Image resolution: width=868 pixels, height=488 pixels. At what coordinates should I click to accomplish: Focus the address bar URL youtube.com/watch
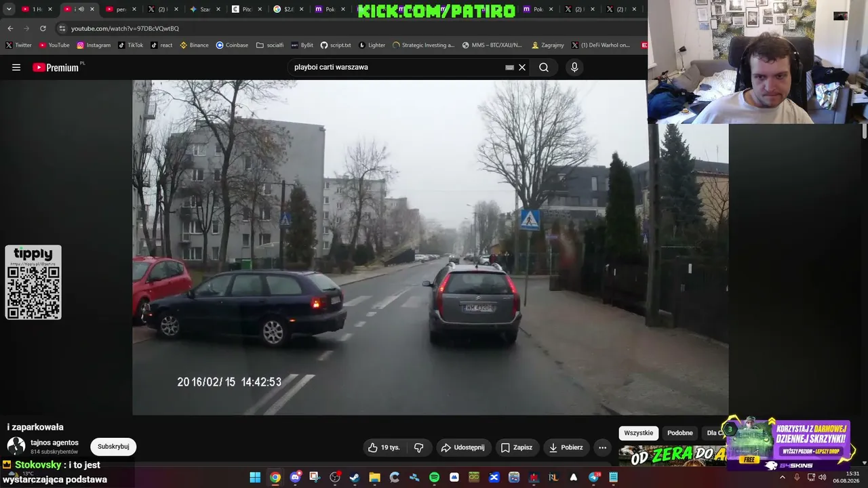(x=125, y=28)
